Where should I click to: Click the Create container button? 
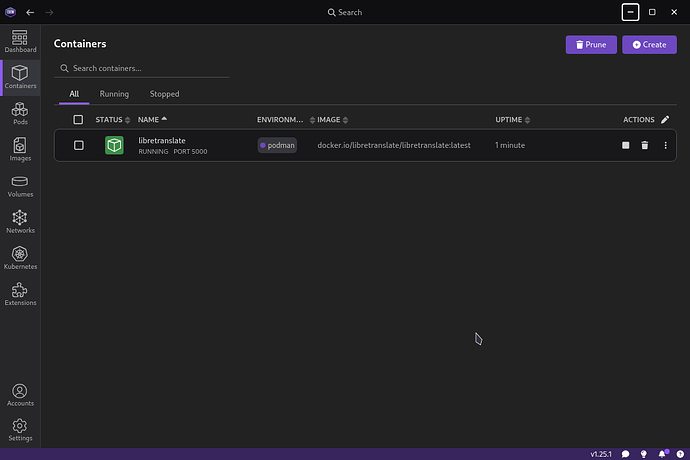tap(649, 44)
